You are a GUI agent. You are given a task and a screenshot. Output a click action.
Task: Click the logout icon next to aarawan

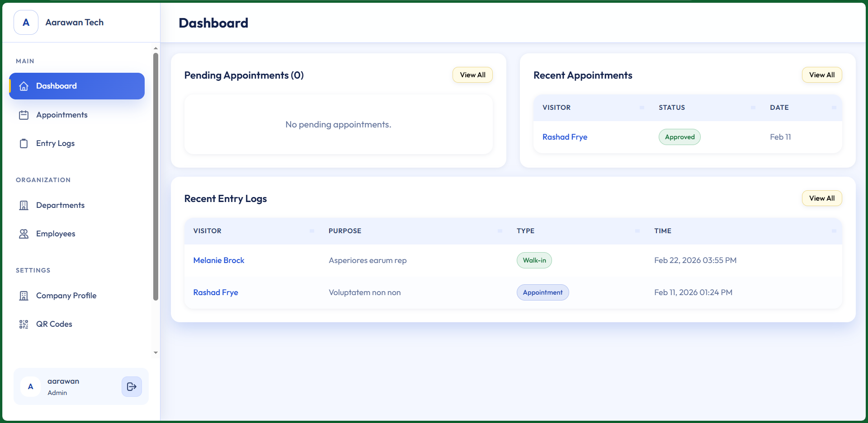pyautogui.click(x=131, y=387)
